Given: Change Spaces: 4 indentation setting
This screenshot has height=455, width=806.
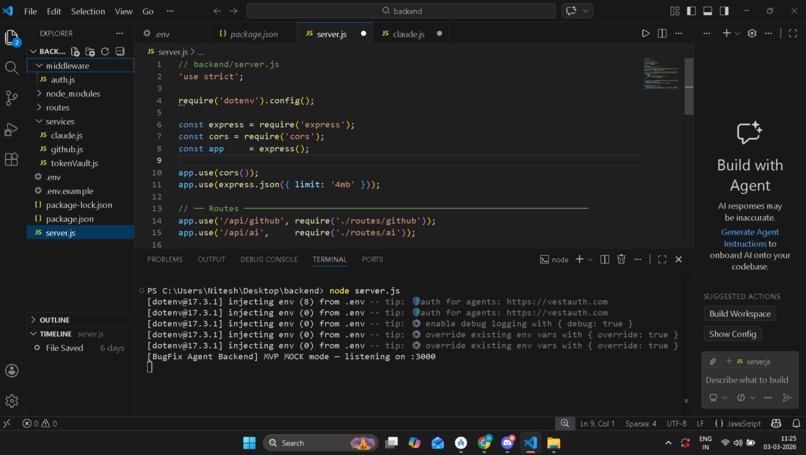Looking at the screenshot, I should coord(640,423).
